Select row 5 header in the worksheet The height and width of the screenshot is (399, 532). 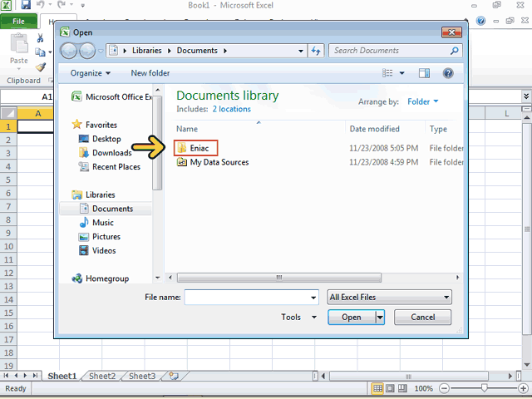click(8, 180)
